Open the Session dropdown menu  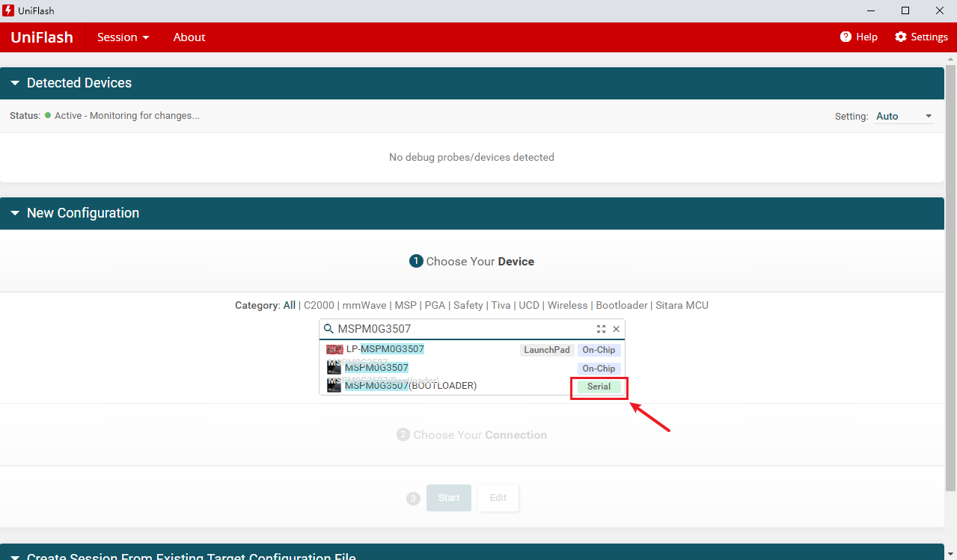tap(123, 37)
